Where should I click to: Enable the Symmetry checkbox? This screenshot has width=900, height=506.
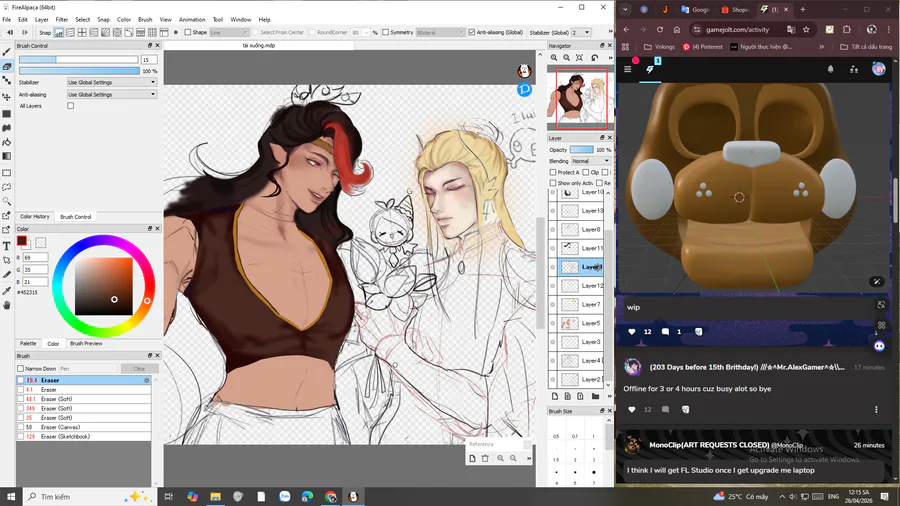(x=386, y=33)
